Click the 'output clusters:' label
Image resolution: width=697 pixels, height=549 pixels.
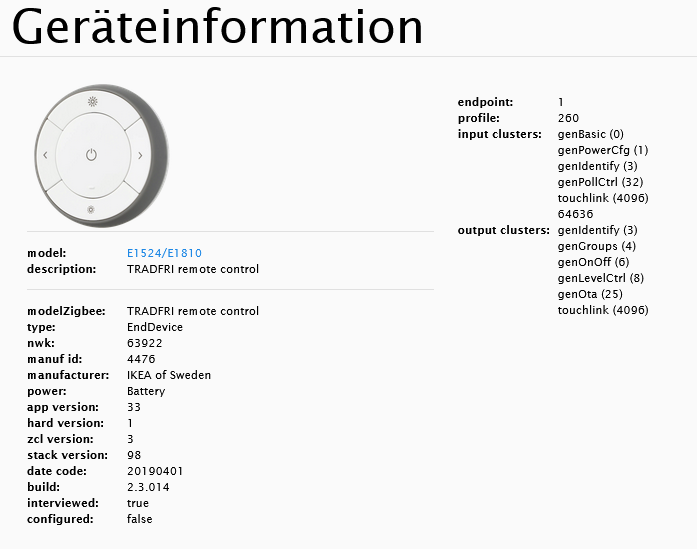(x=504, y=230)
